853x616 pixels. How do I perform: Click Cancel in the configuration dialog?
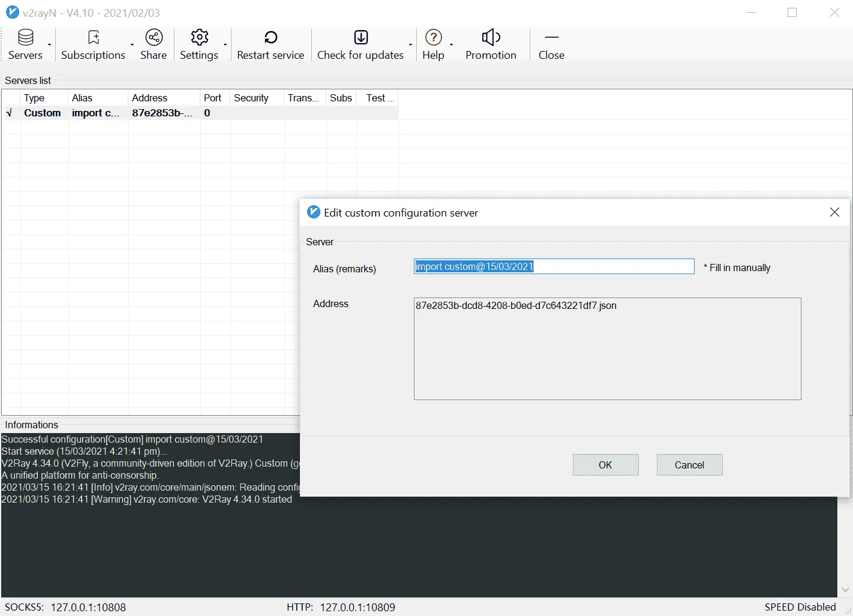pyautogui.click(x=689, y=465)
